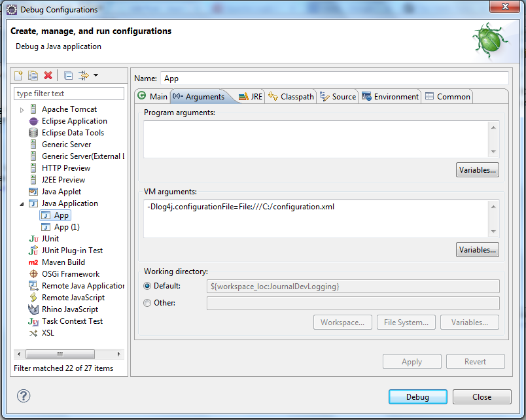Image resolution: width=526 pixels, height=420 pixels.
Task: Click the File System... button
Action: coord(406,323)
